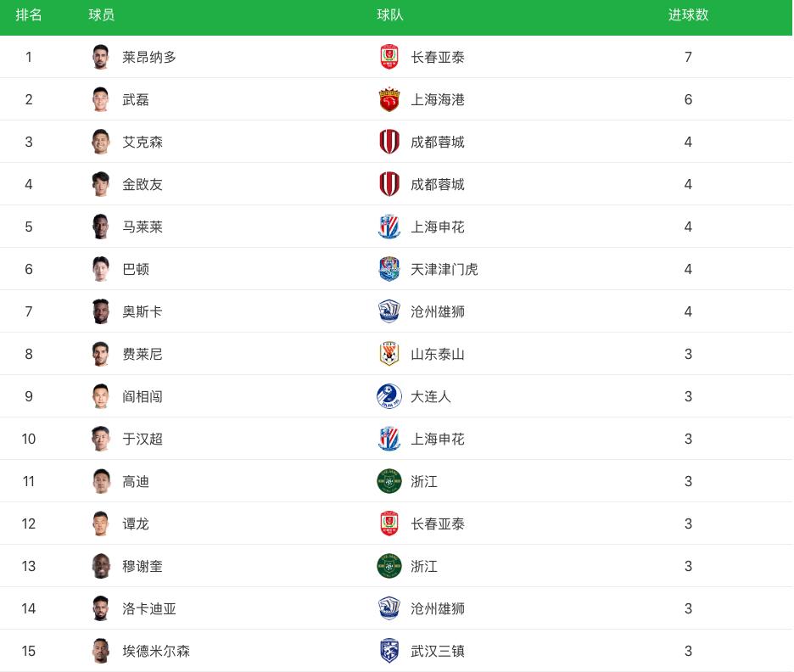Screen dimensions: 794x672
Task: Click the 天津津门虎 team logo
Action: click(389, 269)
